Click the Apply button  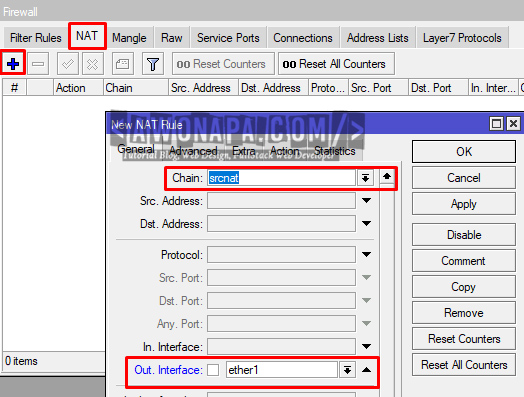click(x=464, y=204)
